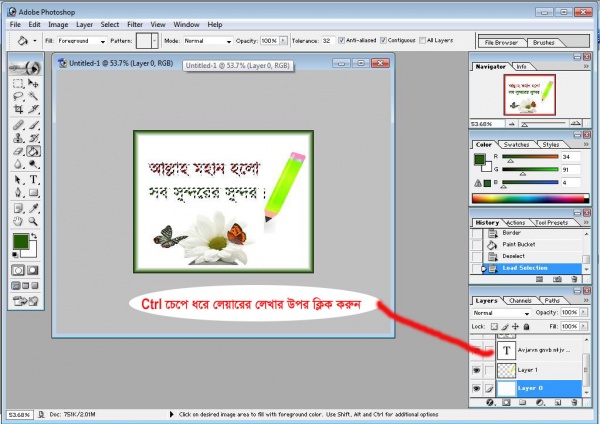The width and height of the screenshot is (600, 424).
Task: Toggle lock position in Layers panel
Action: [515, 326]
